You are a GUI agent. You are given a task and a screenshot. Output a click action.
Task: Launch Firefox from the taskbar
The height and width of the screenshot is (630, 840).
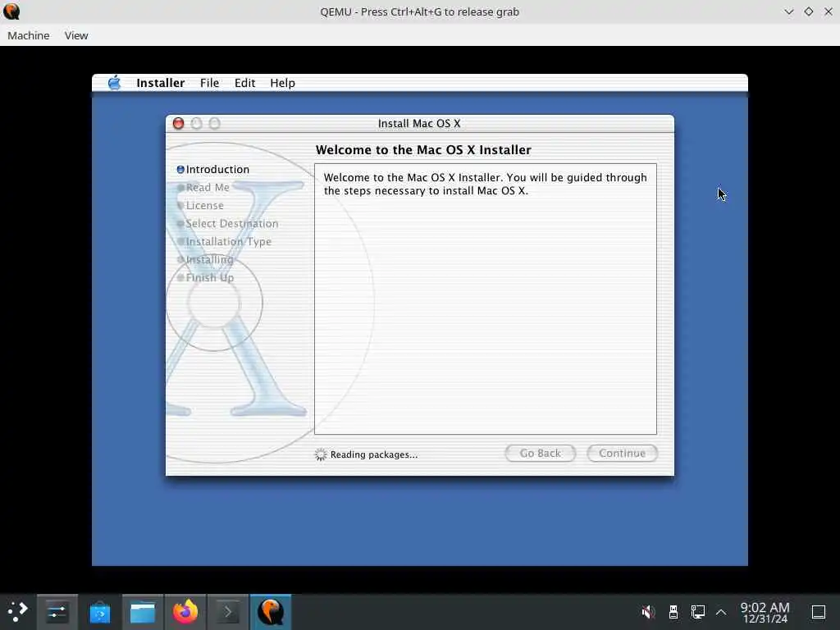(185, 612)
